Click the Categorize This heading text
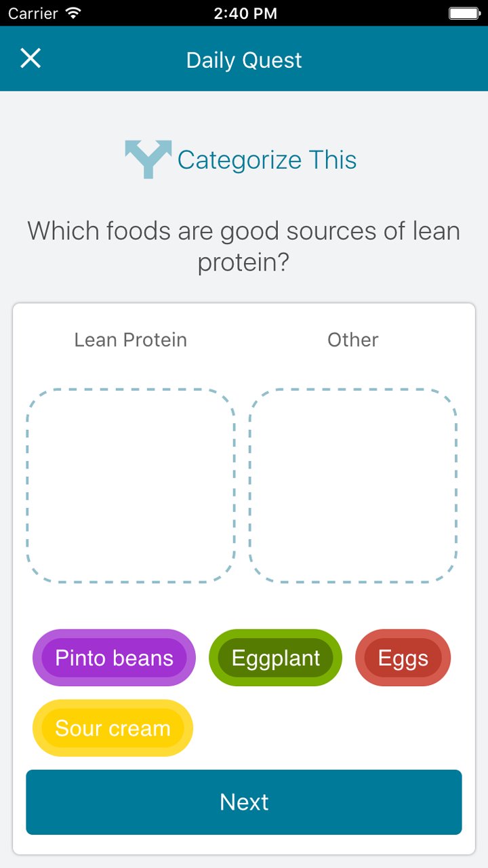Image resolution: width=488 pixels, height=868 pixels. pyautogui.click(x=267, y=160)
